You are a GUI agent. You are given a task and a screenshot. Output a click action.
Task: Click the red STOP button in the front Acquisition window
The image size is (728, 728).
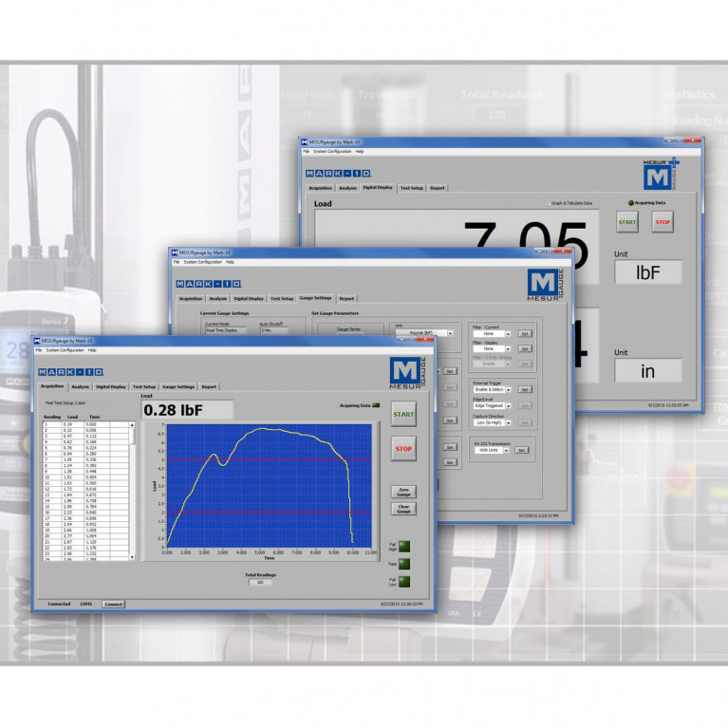point(403,449)
